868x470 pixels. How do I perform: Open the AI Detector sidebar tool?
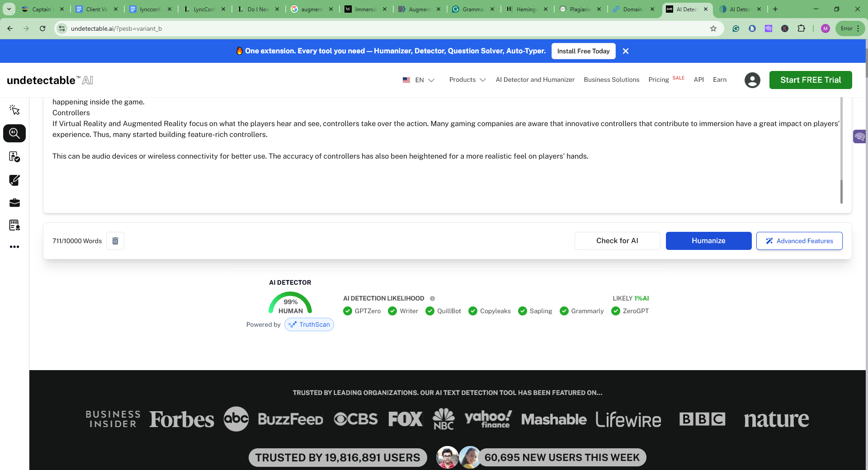click(14, 133)
